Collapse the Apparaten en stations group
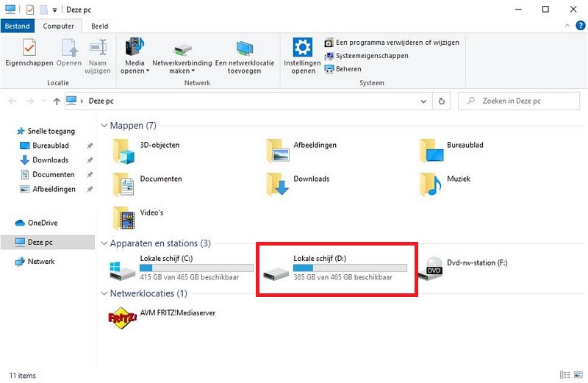 pyautogui.click(x=104, y=243)
